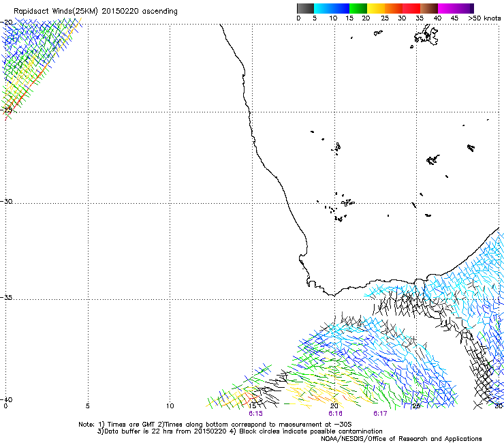Screen dimensions: 504x443
Task: Click the gray 0-5 knots legend swatch
Action: coord(305,8)
